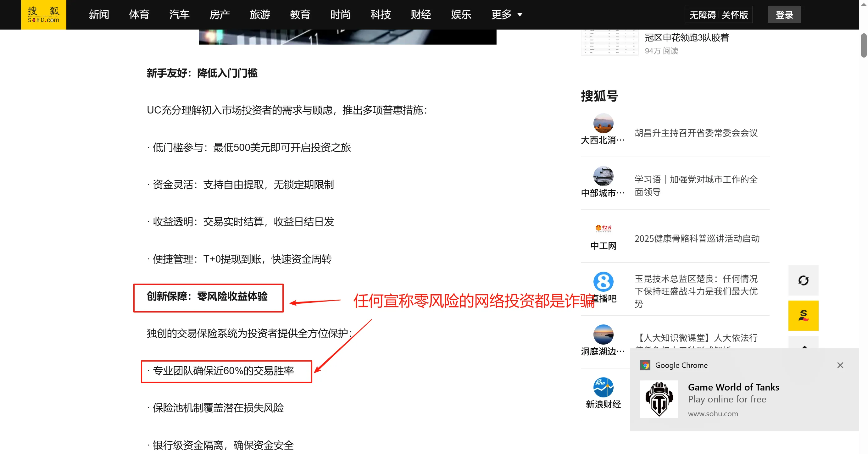
Task: Click the 独创的交易保险系统 paragraph
Action: click(249, 334)
